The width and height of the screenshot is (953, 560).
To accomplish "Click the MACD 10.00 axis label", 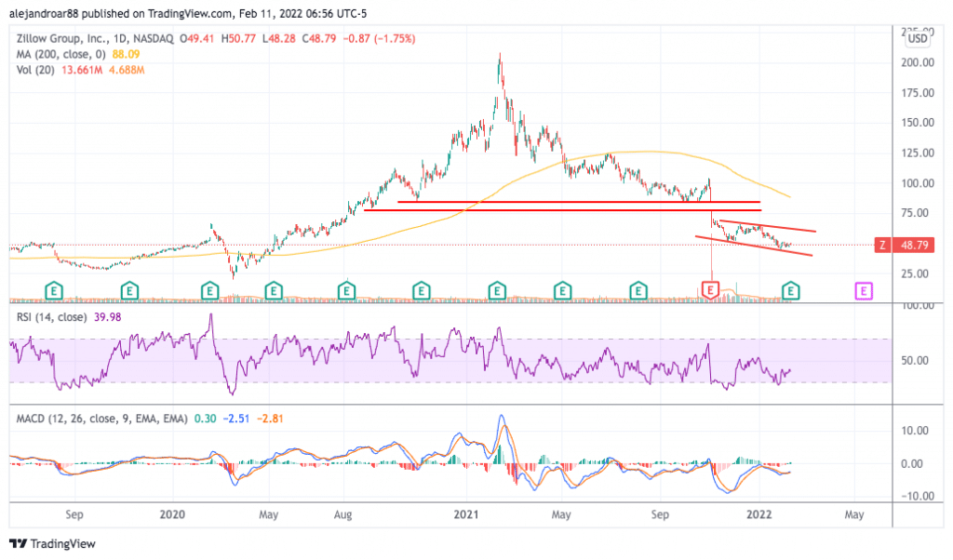I will (x=915, y=432).
